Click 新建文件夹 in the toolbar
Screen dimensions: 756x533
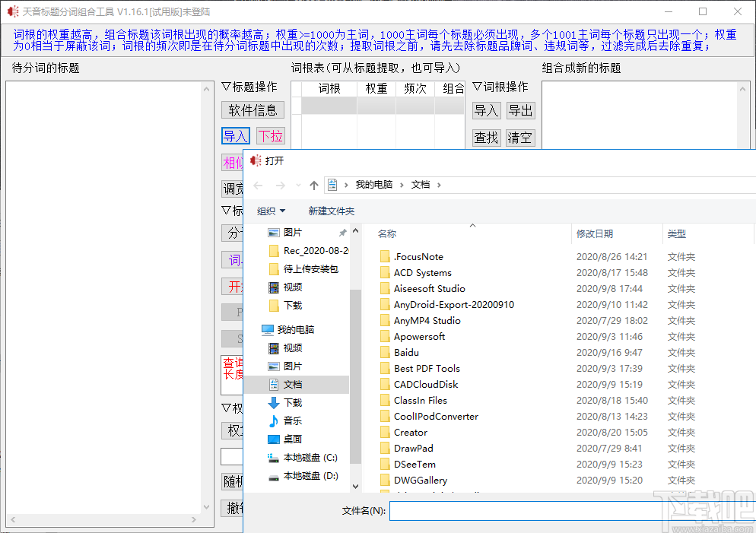(x=332, y=211)
